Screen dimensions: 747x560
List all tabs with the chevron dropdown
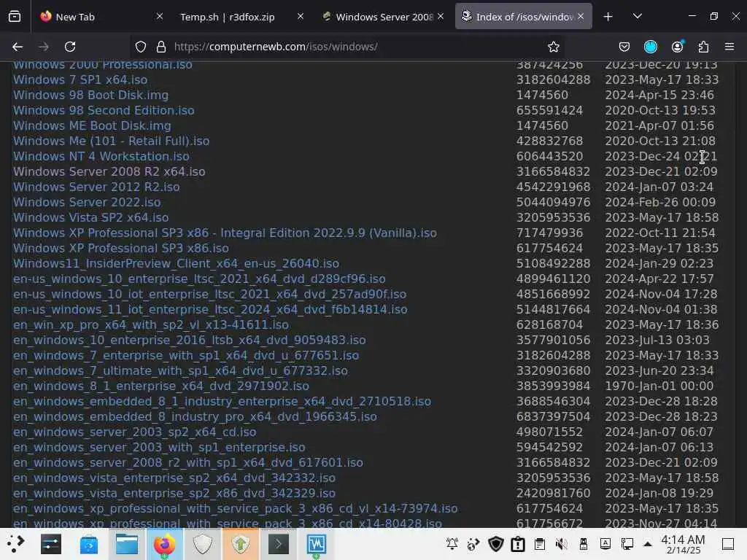tap(638, 17)
